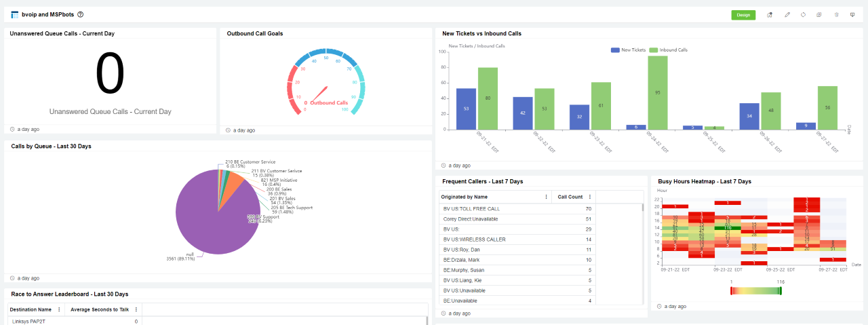Click clock icon under Busy Hours Heatmap
Screen dimensions: 868x325
(660, 307)
